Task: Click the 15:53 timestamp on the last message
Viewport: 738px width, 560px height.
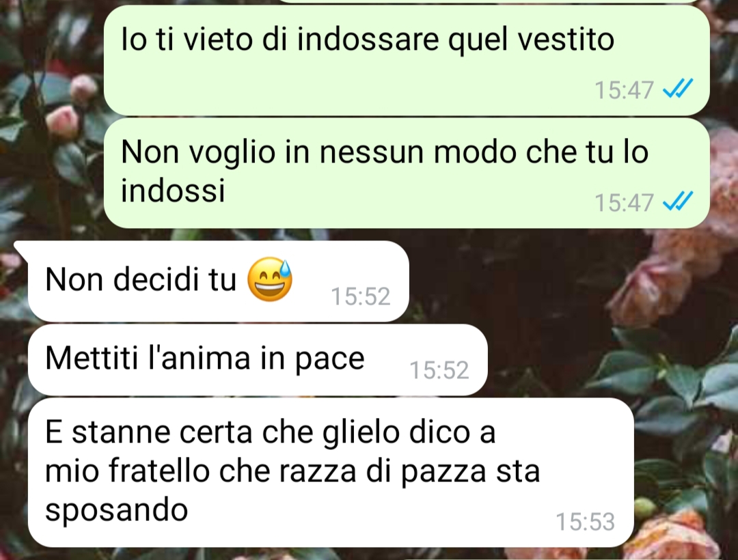Action: point(585,522)
